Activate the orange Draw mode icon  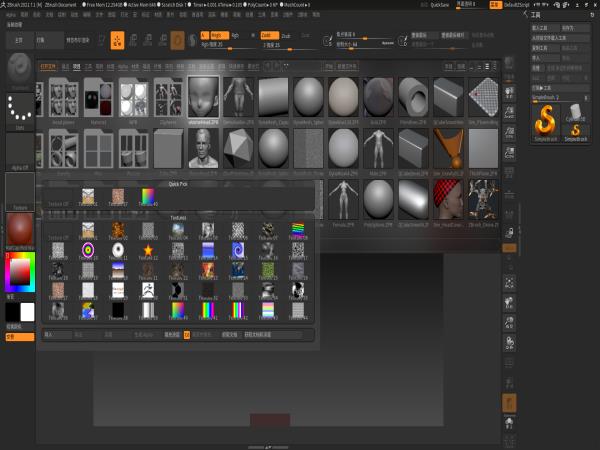(117, 41)
